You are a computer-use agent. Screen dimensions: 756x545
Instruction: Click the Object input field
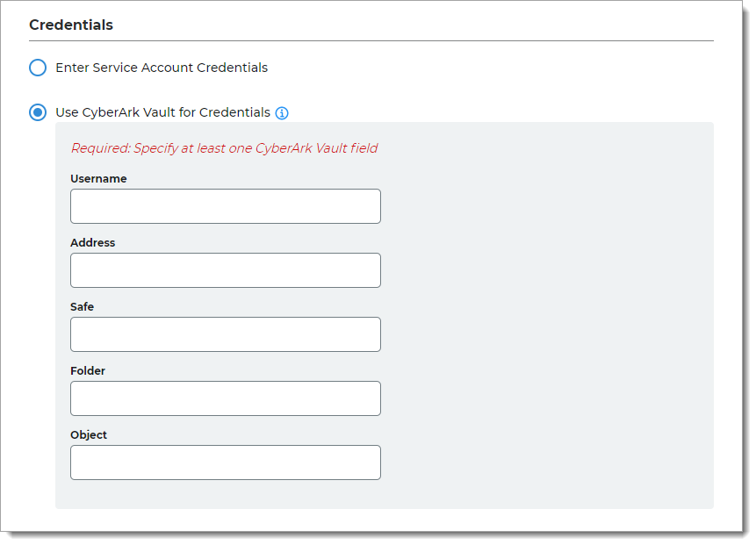click(x=226, y=463)
